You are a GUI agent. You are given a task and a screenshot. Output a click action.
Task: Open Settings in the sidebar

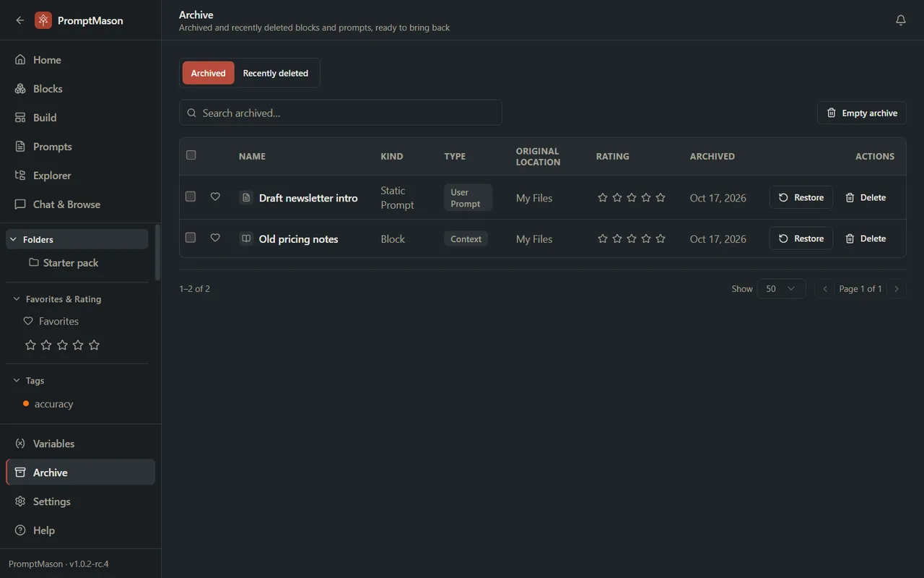(x=80, y=501)
